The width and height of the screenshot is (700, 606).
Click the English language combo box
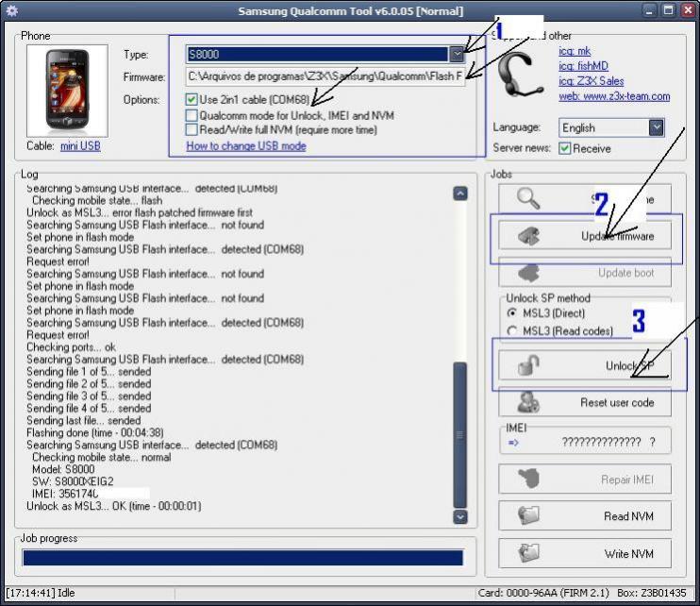point(611,127)
